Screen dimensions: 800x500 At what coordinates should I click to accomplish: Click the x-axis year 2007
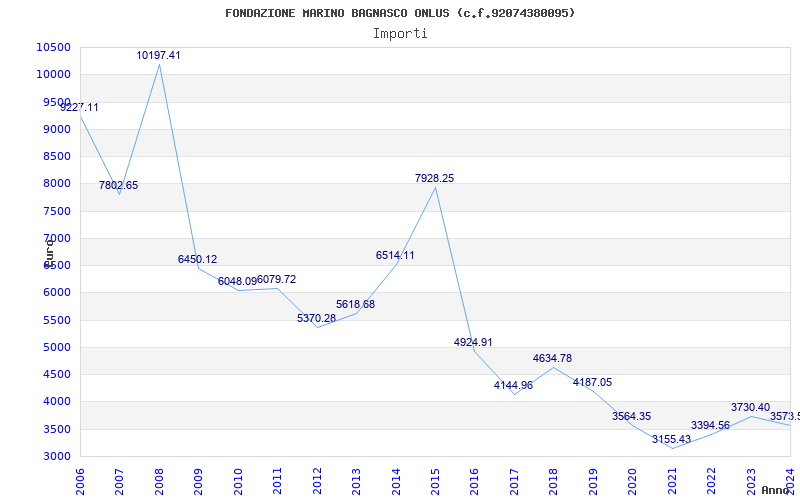[x=119, y=481]
